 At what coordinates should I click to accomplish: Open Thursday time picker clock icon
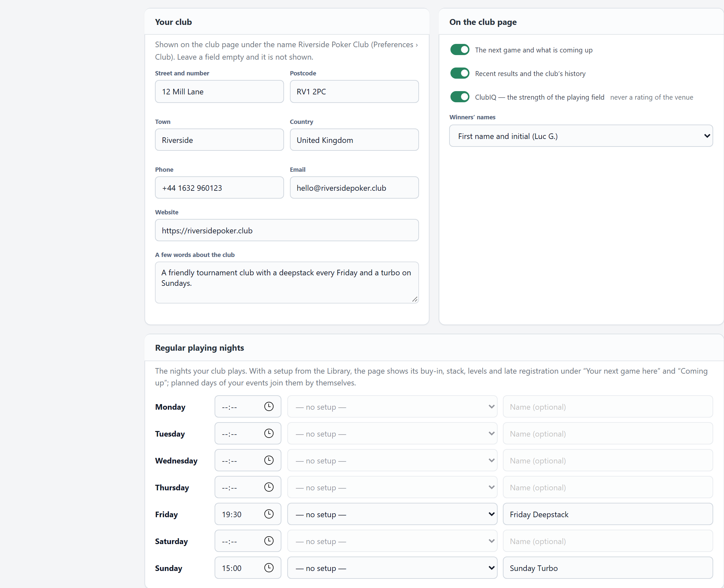(x=269, y=487)
